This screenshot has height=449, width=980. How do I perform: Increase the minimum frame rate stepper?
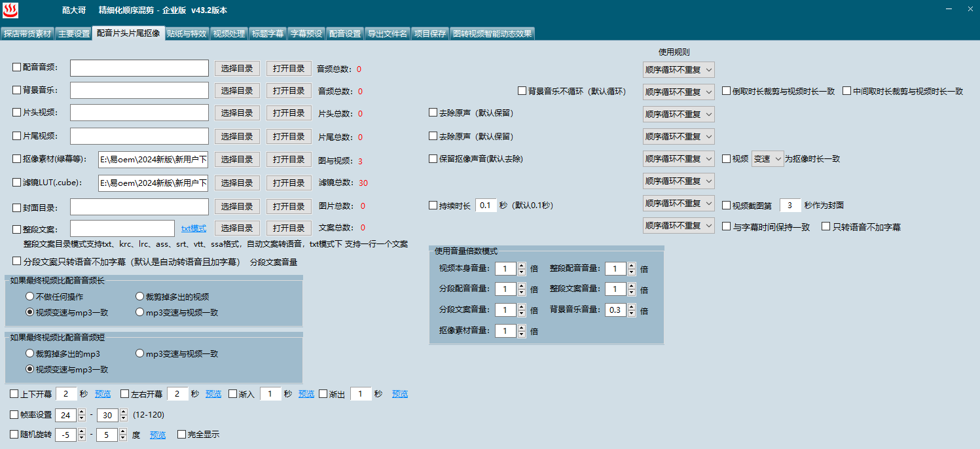82,412
